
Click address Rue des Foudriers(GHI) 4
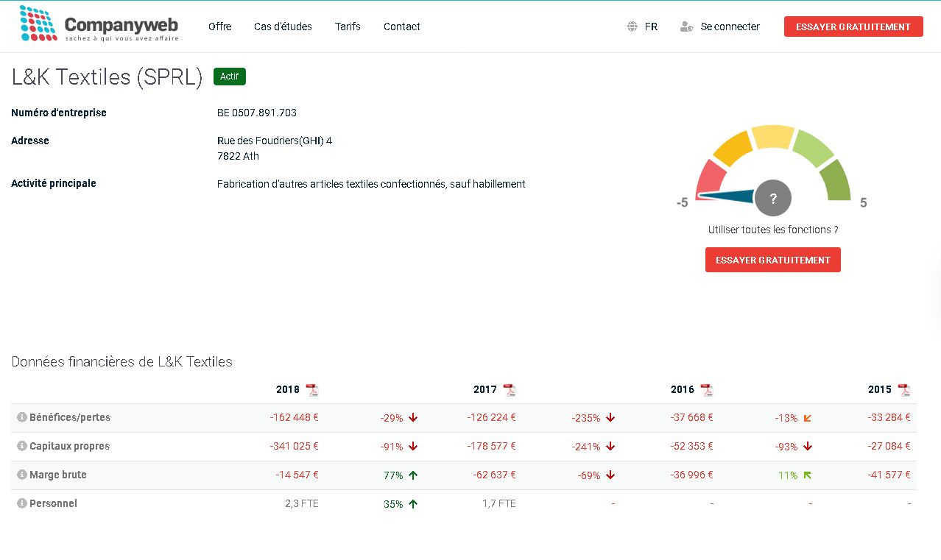click(x=275, y=141)
